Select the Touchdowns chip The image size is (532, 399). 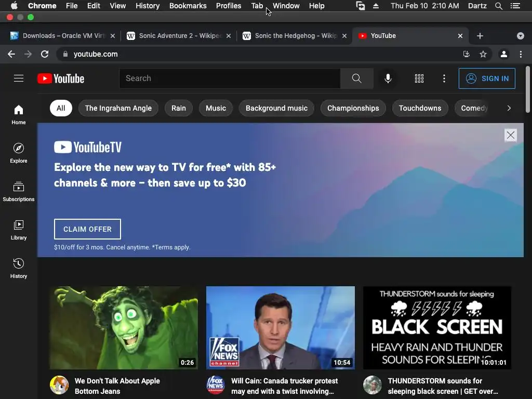tap(420, 108)
